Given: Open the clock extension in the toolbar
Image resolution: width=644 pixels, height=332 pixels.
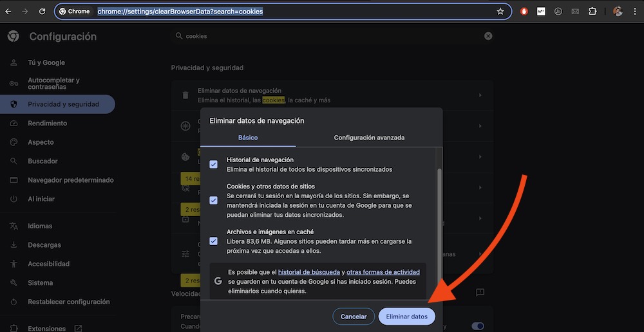Looking at the screenshot, I should pyautogui.click(x=558, y=12).
